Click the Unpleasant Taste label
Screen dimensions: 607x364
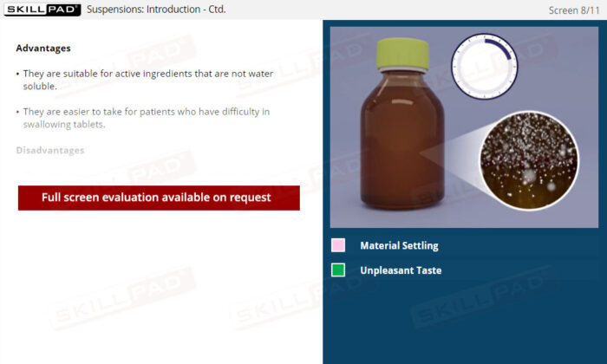(401, 270)
